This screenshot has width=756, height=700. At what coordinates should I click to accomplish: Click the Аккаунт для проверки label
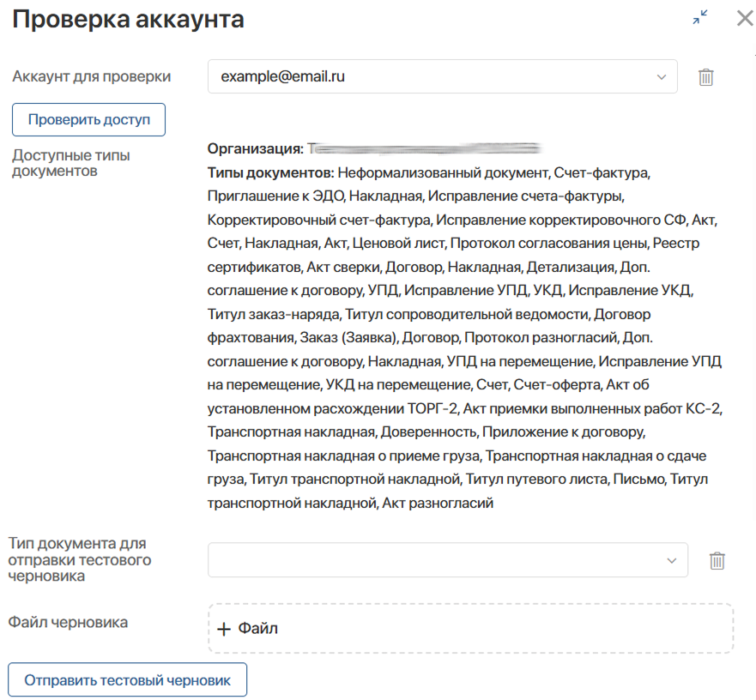(x=92, y=76)
